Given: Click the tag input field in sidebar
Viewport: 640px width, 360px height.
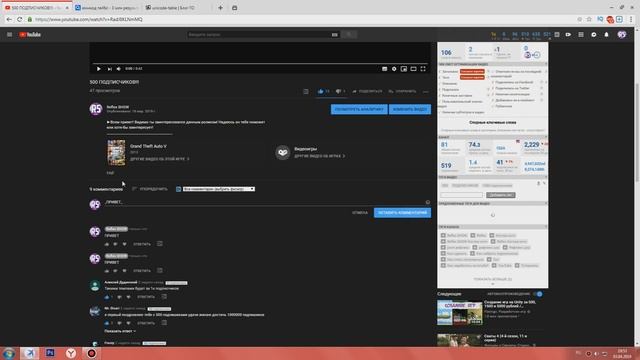Looking at the screenshot, I should (461, 195).
